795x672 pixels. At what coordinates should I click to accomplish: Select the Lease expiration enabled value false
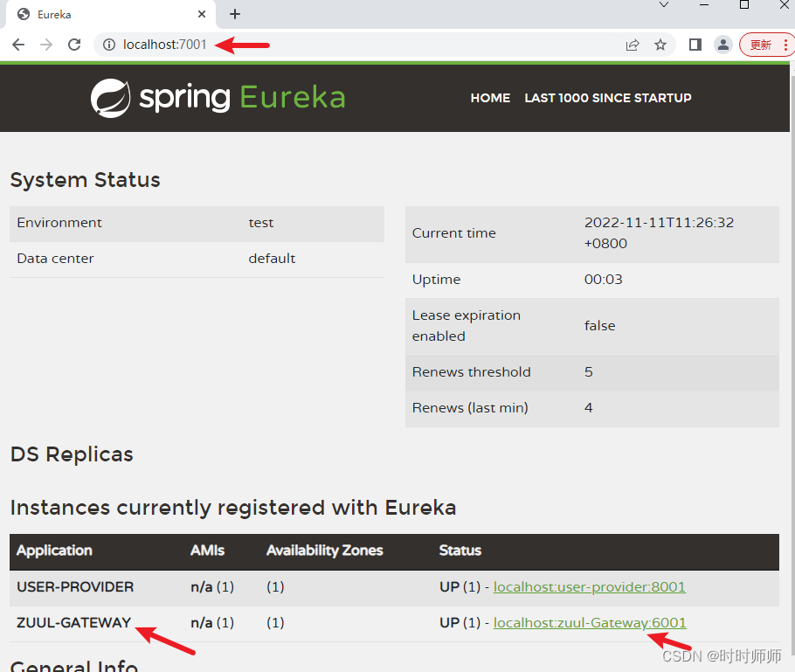point(599,326)
